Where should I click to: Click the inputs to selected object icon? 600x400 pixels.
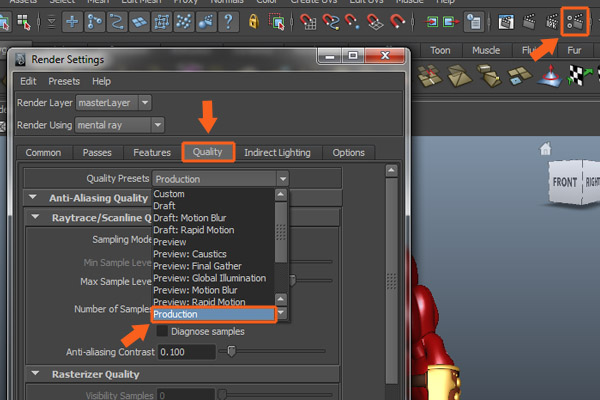coord(431,22)
